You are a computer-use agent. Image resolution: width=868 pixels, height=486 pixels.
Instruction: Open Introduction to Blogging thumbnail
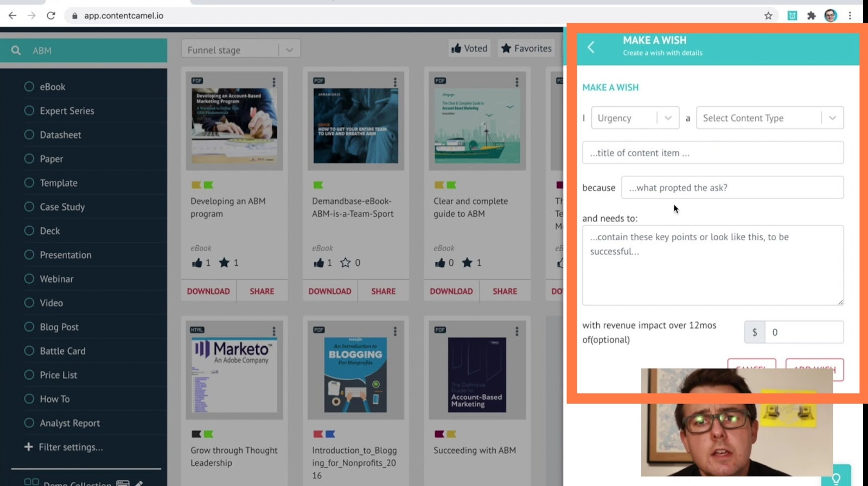(356, 370)
